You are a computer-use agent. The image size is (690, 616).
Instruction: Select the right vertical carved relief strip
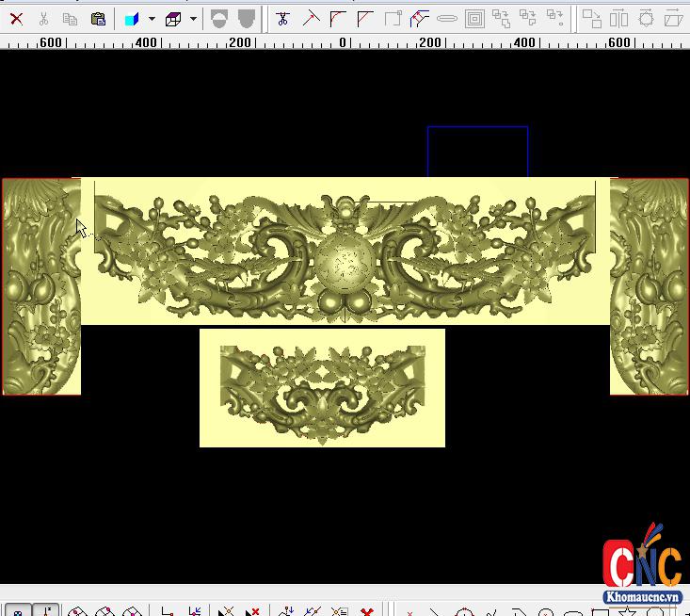[650, 286]
